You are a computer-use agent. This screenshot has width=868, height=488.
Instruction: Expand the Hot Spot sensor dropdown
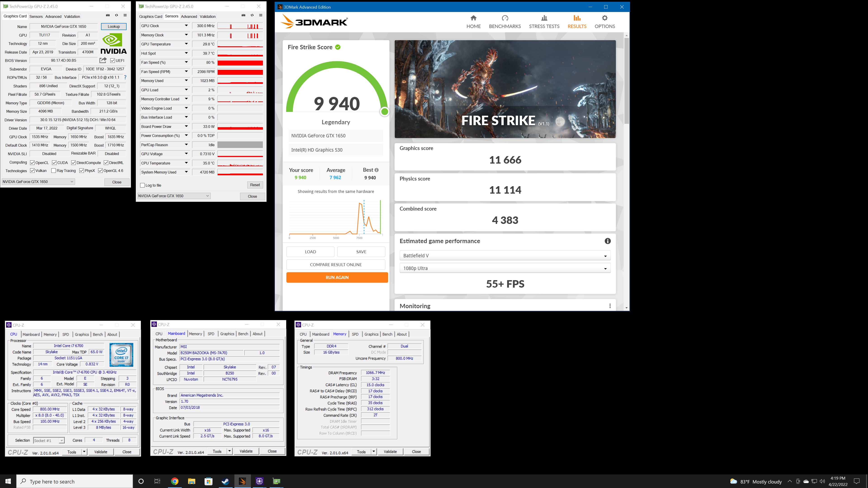tap(186, 53)
